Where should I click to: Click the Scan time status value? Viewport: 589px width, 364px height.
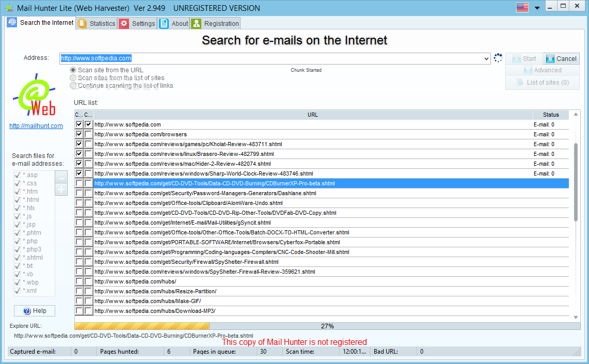tap(354, 352)
